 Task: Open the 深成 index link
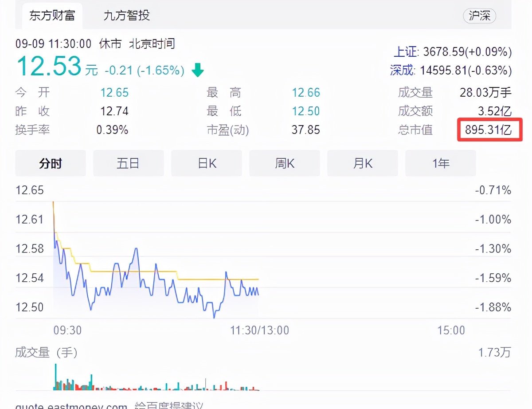point(403,70)
